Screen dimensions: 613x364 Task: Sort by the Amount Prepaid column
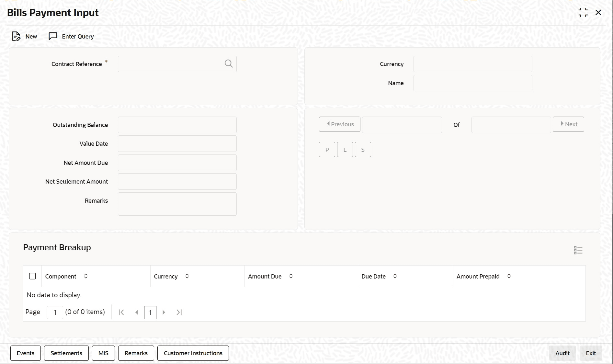click(509, 276)
